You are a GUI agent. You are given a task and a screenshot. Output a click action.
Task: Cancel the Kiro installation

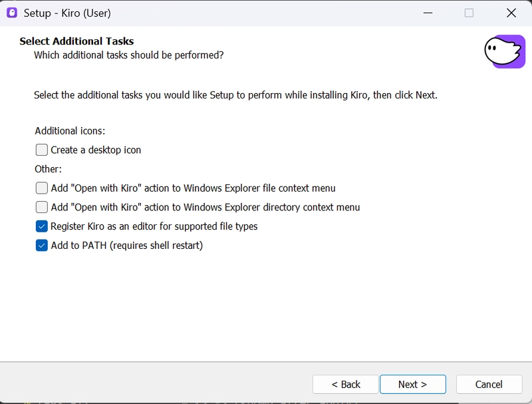click(x=489, y=384)
